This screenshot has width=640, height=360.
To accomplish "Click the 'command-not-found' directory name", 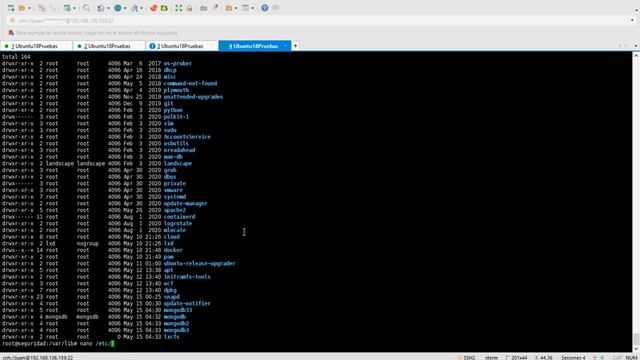I will 190,83.
